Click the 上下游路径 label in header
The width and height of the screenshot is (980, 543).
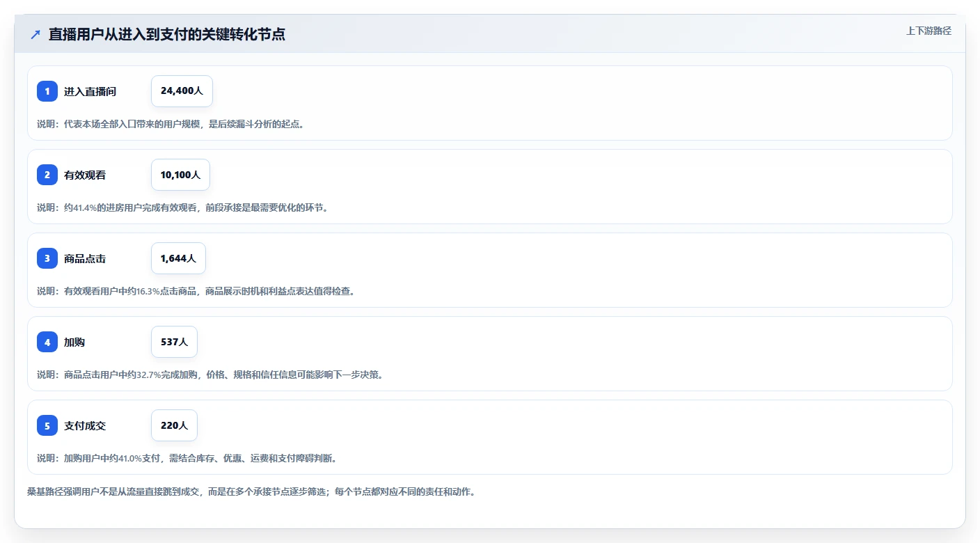928,31
